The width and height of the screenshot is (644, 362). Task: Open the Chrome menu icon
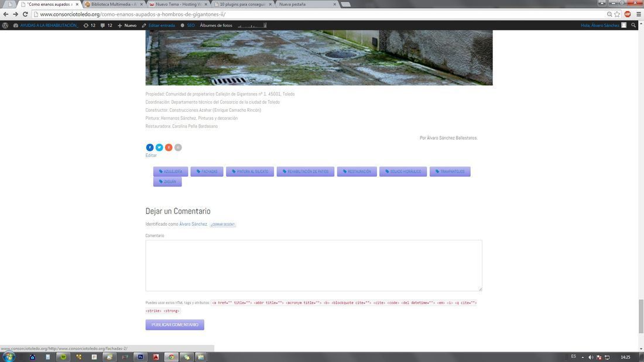[x=638, y=15]
